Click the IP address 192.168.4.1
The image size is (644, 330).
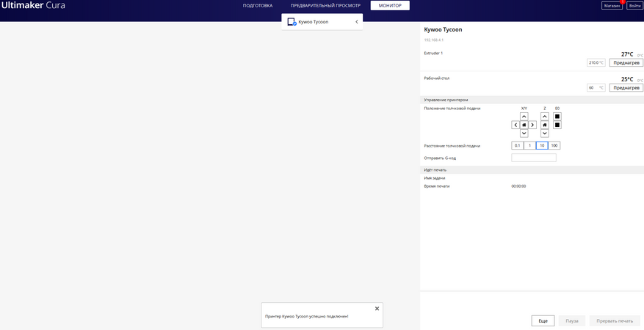pos(434,40)
